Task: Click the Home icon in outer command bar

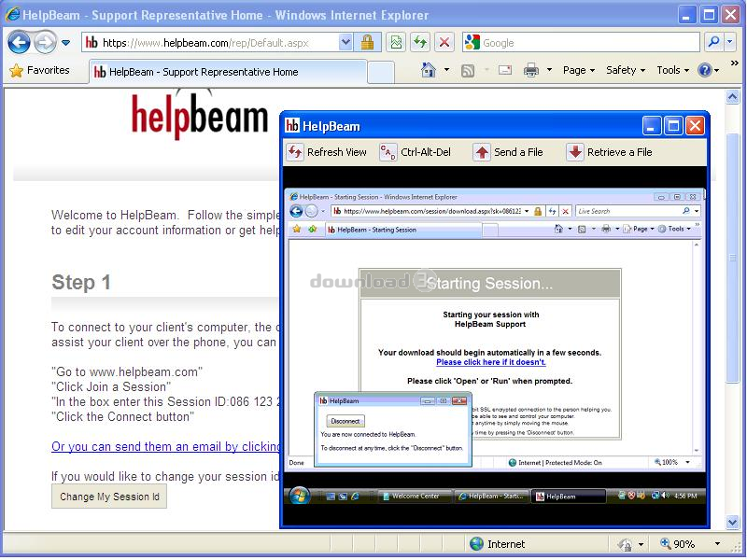Action: (429, 71)
